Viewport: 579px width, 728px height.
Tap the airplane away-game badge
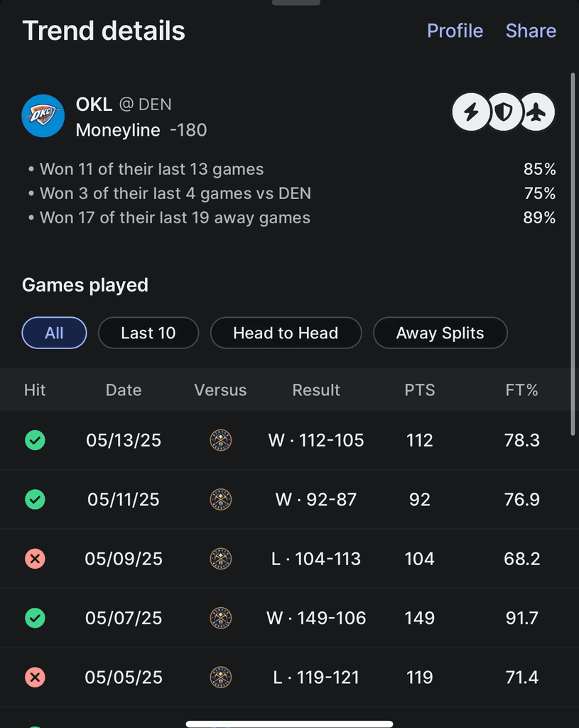[x=537, y=112]
